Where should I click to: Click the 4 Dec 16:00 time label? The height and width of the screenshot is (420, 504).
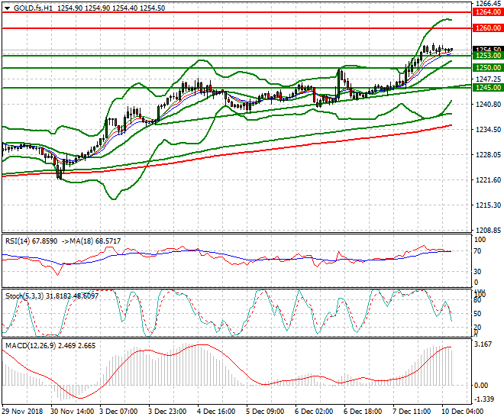click(x=216, y=412)
